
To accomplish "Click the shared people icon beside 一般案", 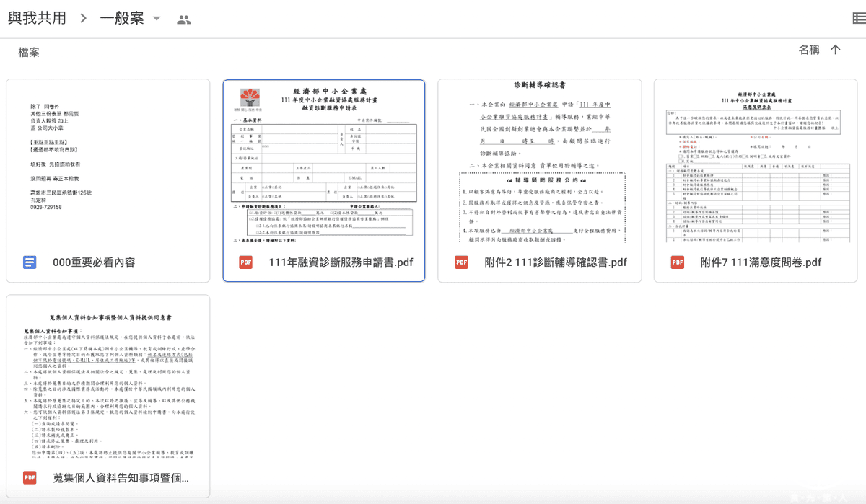I will tap(184, 19).
